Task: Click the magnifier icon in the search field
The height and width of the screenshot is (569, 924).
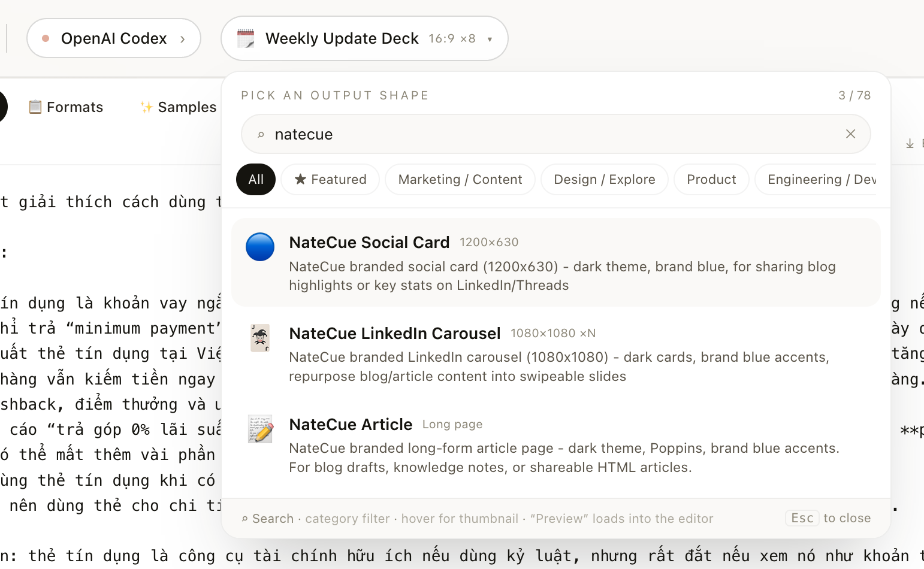Action: tap(261, 135)
